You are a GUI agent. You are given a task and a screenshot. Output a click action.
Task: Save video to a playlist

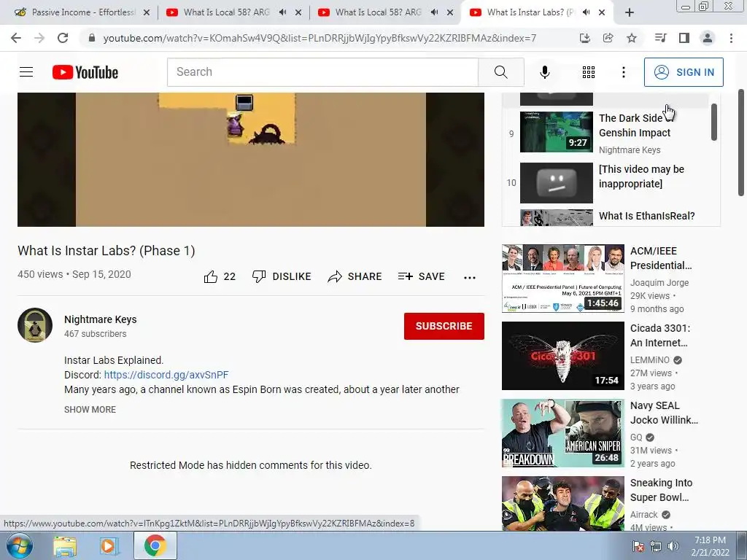[422, 276]
